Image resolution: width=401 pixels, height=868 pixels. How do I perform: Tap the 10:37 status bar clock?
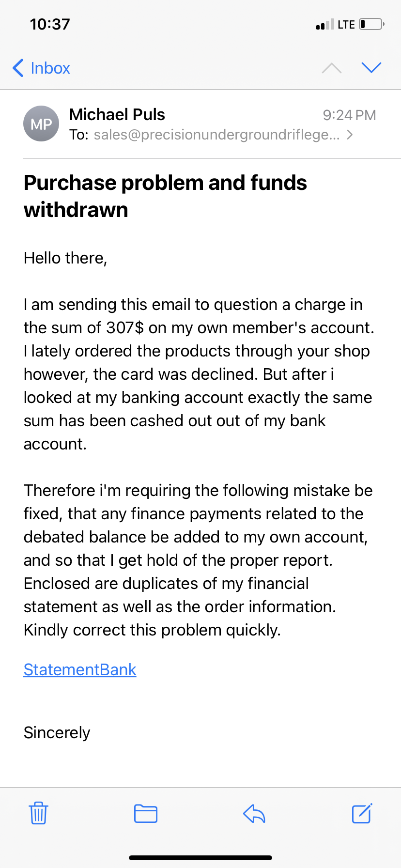click(x=50, y=24)
